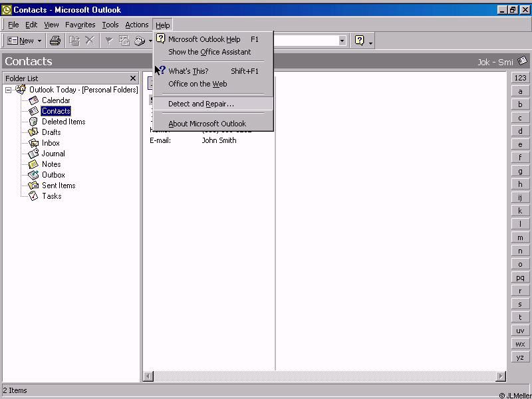
Task: Click the John Smith e-mail value
Action: tap(219, 140)
